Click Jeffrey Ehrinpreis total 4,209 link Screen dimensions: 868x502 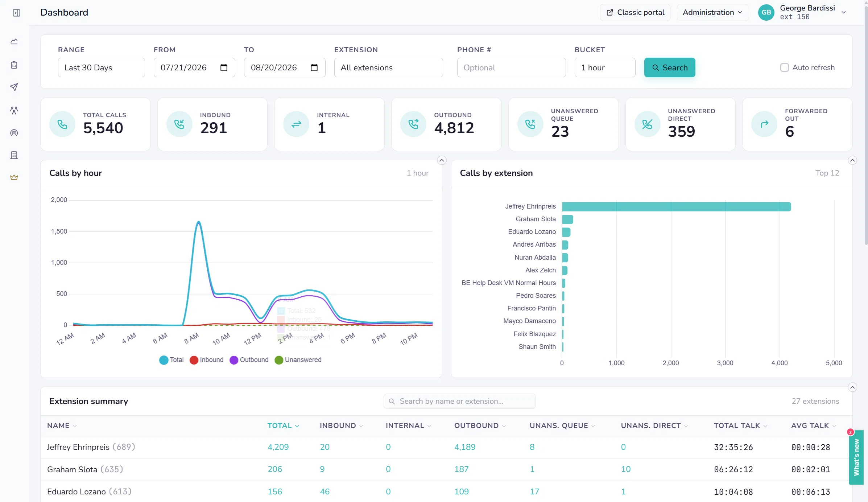pyautogui.click(x=278, y=447)
